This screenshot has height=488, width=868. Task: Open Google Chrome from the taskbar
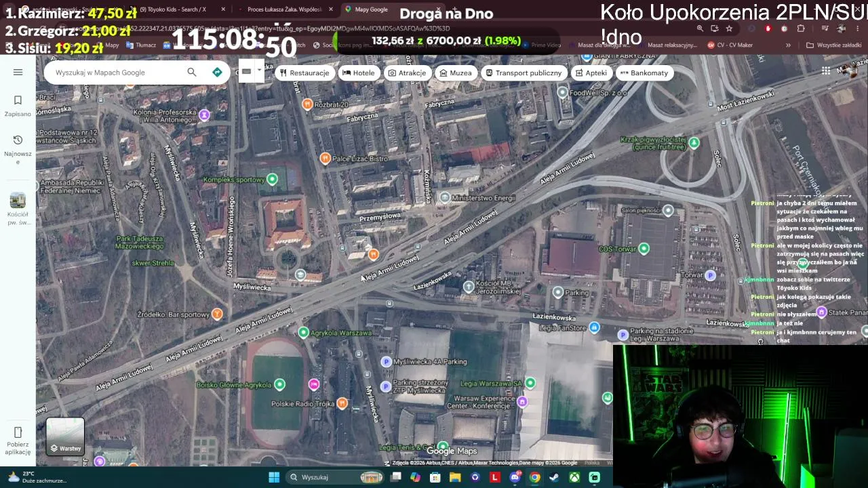534,477
